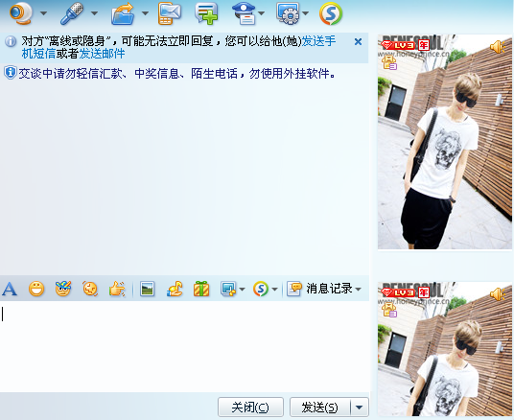514x420 pixels.
Task: Click the police cap report icon
Action: (x=244, y=13)
